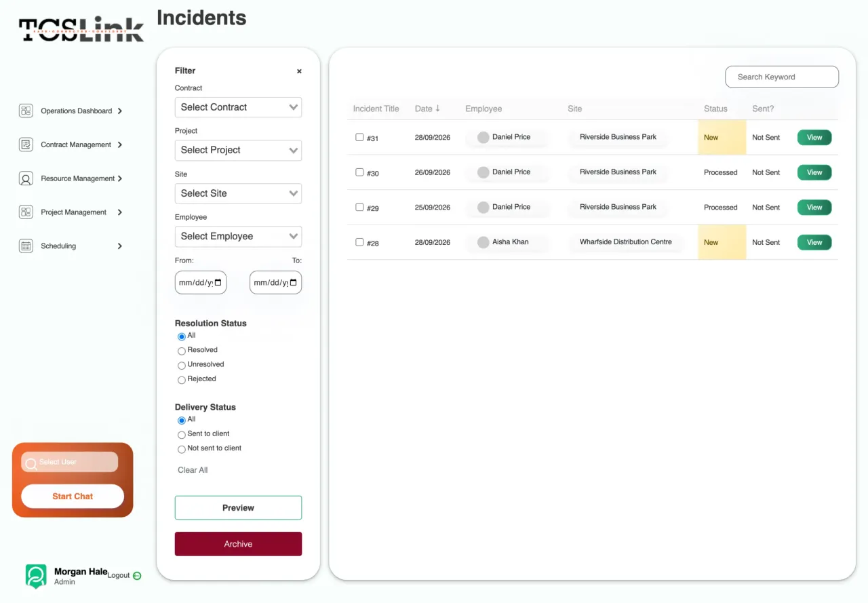The width and height of the screenshot is (868, 603).
Task: Click the Morgan Hale profile avatar icon
Action: coord(36,576)
